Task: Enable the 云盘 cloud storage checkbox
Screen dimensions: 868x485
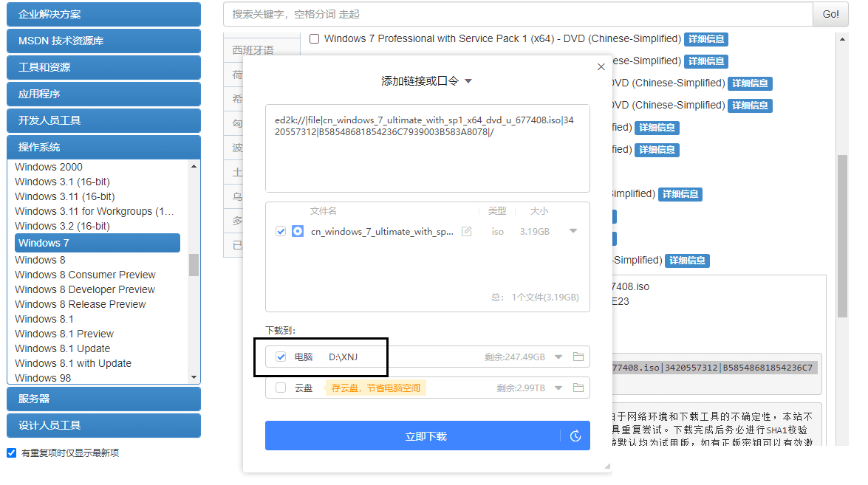Action: click(281, 388)
